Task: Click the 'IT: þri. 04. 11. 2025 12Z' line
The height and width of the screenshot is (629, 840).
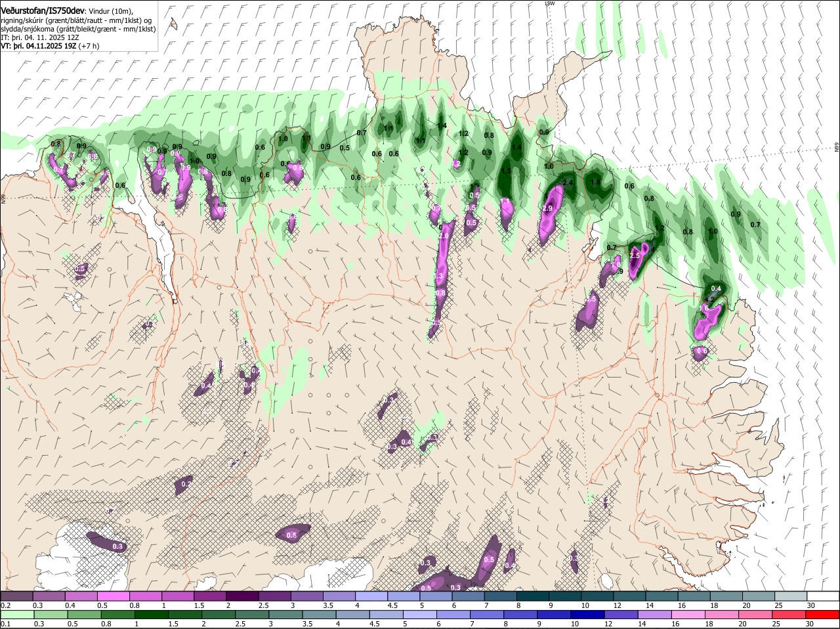Action: coord(40,37)
